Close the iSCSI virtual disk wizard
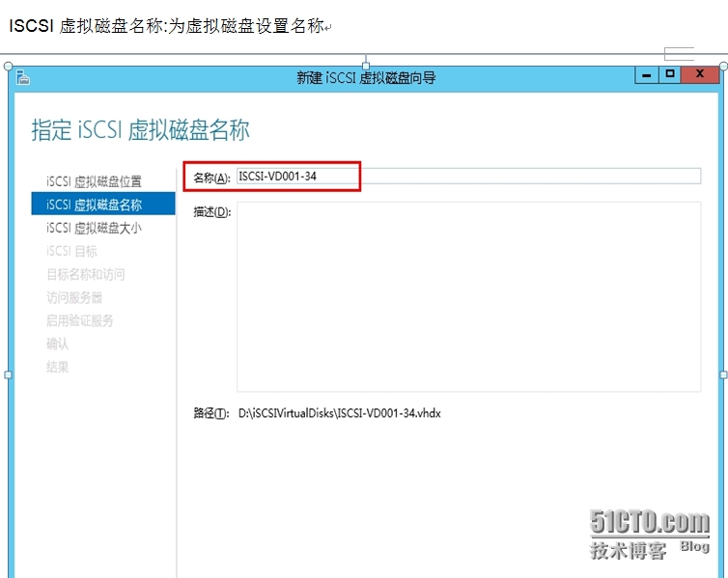The height and width of the screenshot is (578, 728). click(700, 74)
